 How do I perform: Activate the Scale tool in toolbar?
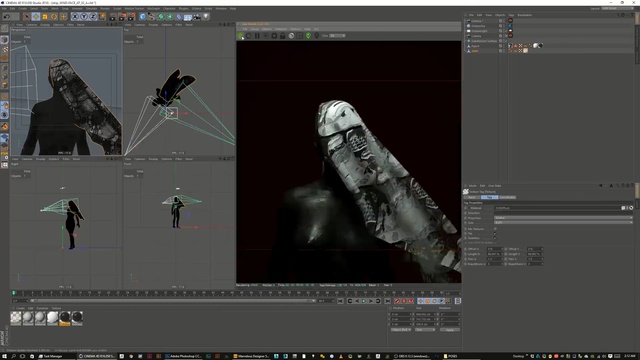(45, 17)
